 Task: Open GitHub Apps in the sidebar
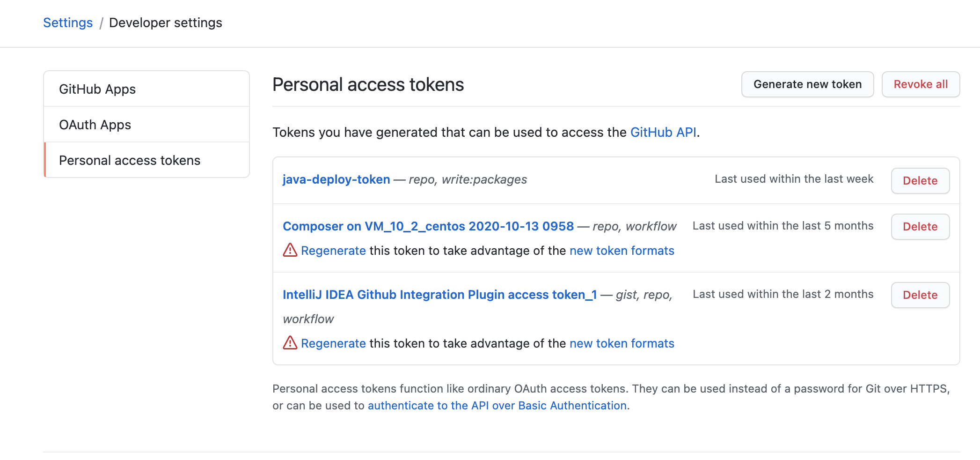coord(97,89)
